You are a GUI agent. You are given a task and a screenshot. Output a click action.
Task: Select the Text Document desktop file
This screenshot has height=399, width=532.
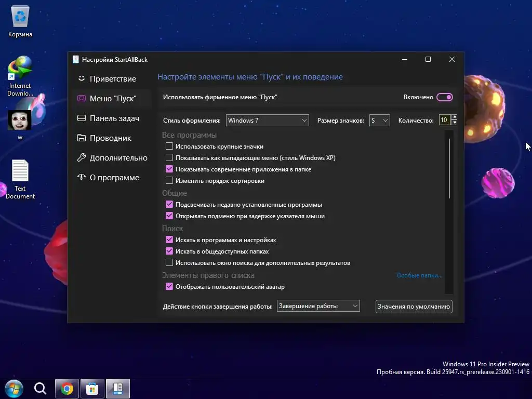coord(20,179)
